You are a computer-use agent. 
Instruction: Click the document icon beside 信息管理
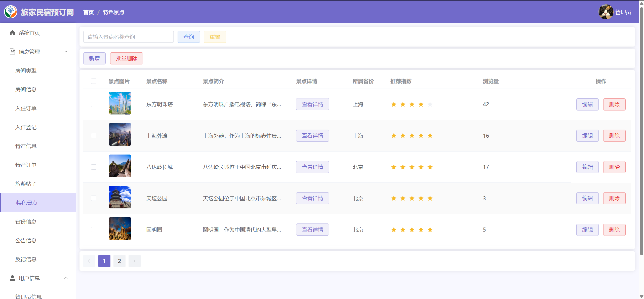(12, 52)
